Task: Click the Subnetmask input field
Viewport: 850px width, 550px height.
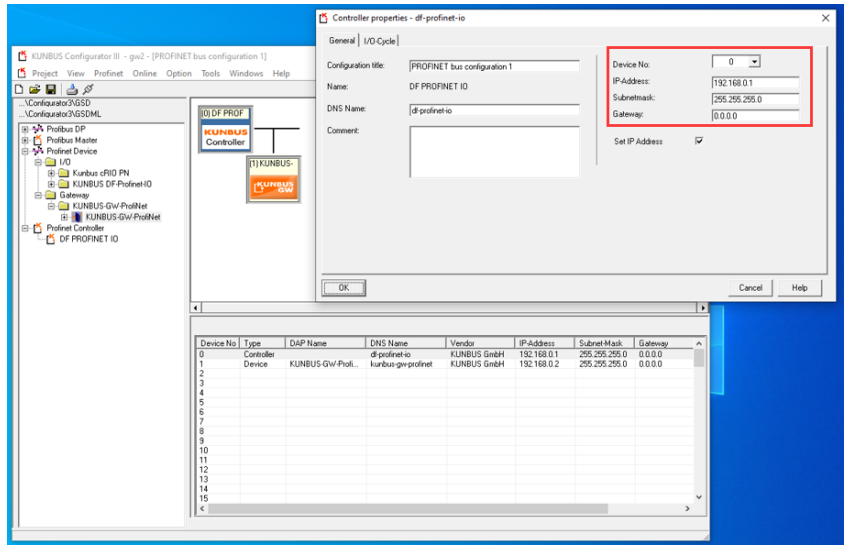Action: click(x=755, y=99)
